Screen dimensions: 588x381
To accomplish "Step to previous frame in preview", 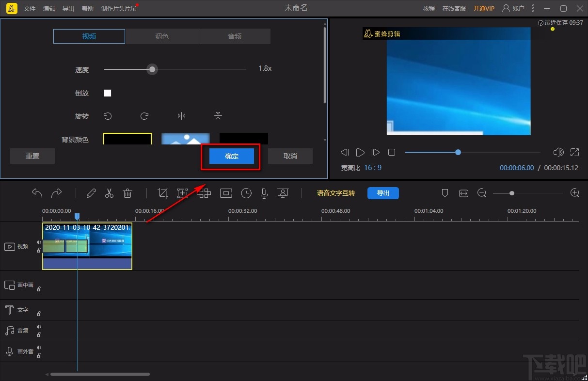I will 345,152.
